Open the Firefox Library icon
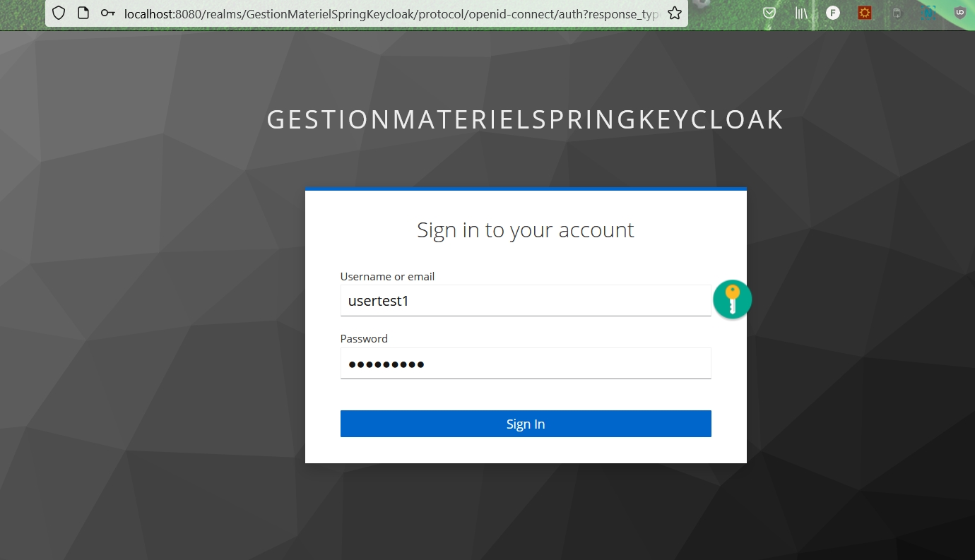Image resolution: width=975 pixels, height=560 pixels. pos(801,13)
